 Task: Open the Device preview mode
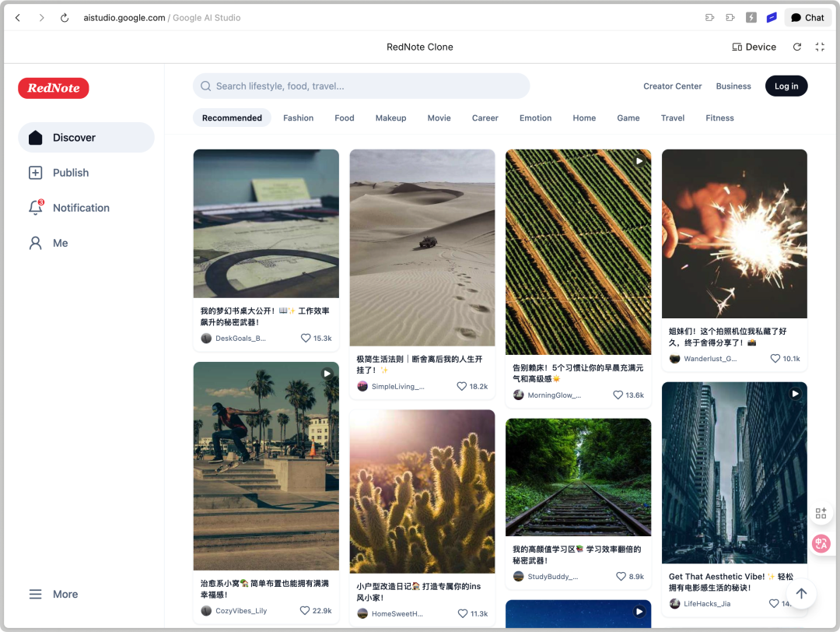pos(753,47)
